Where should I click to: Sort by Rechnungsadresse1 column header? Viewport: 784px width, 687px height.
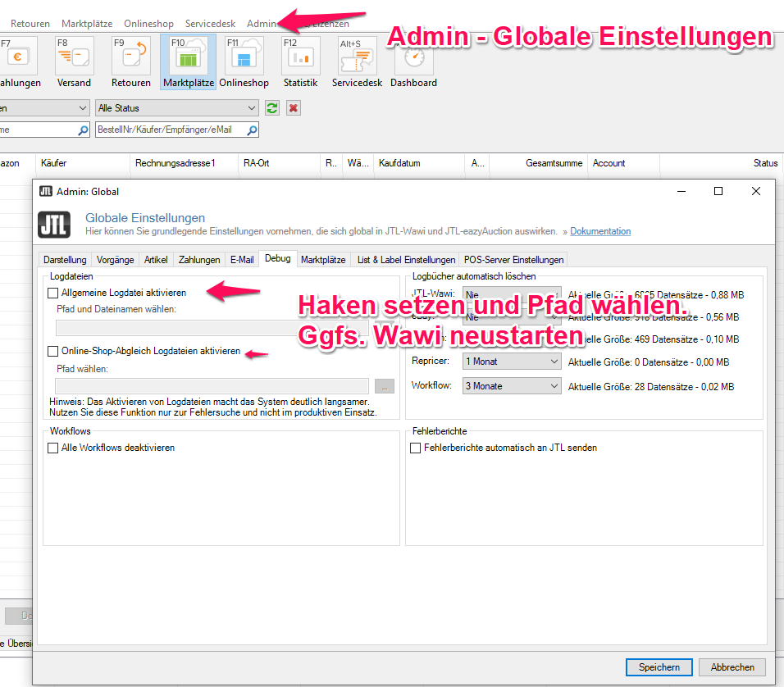(x=184, y=163)
